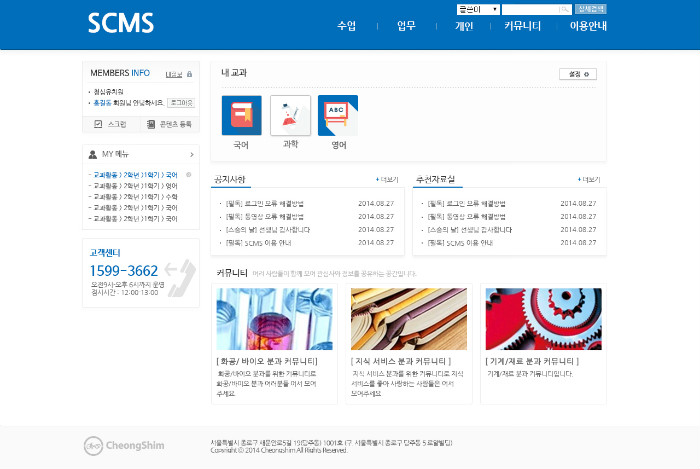Open the 국어 book subject icon
This screenshot has width=700, height=469.
(x=242, y=115)
